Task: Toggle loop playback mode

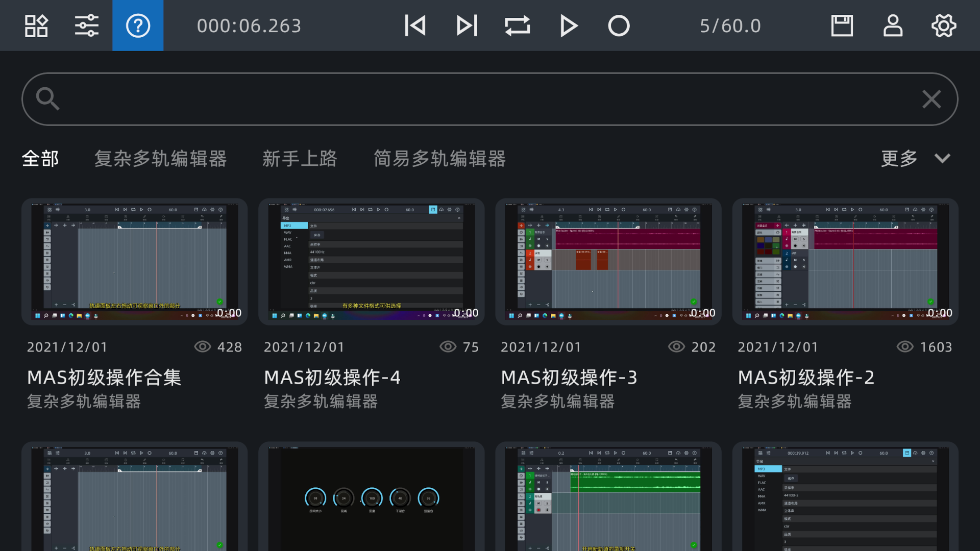Action: (x=517, y=25)
